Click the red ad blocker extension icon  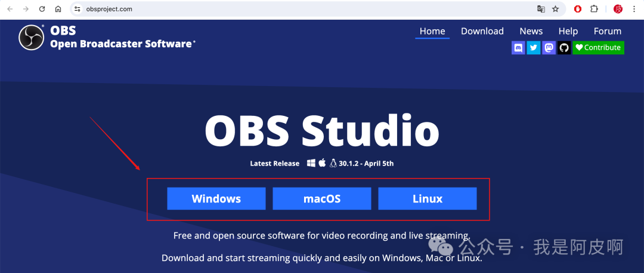pos(578,9)
